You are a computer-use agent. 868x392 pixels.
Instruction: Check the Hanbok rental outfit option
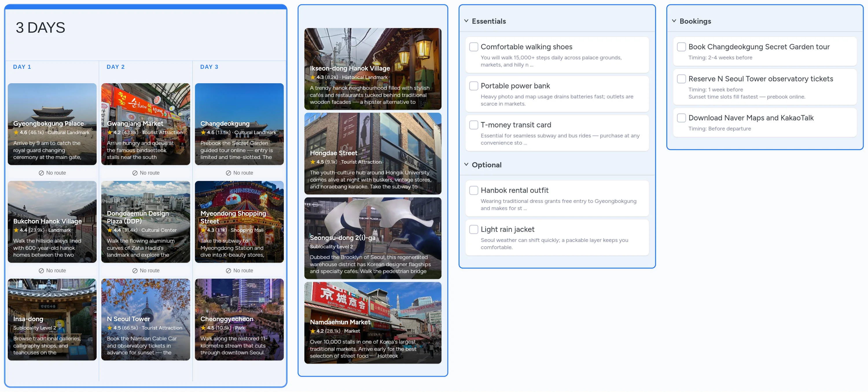tap(473, 190)
